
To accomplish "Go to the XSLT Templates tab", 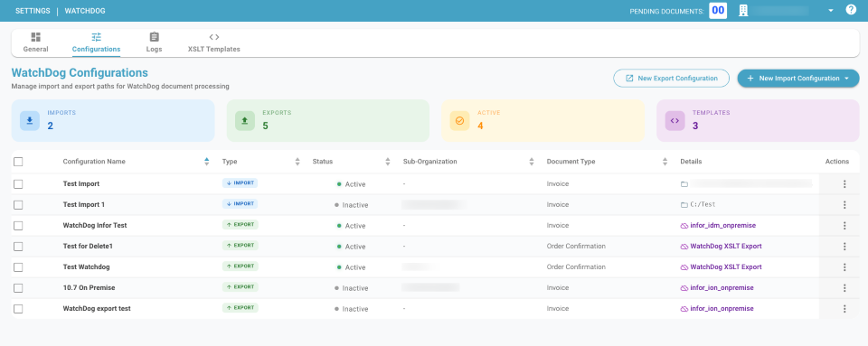I will [x=214, y=42].
